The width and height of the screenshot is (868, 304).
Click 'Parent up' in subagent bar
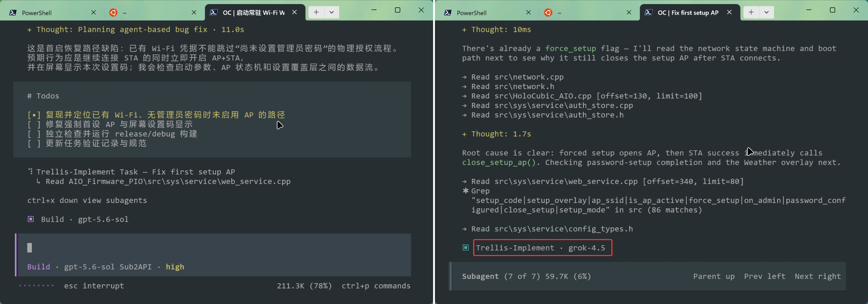[x=714, y=276]
